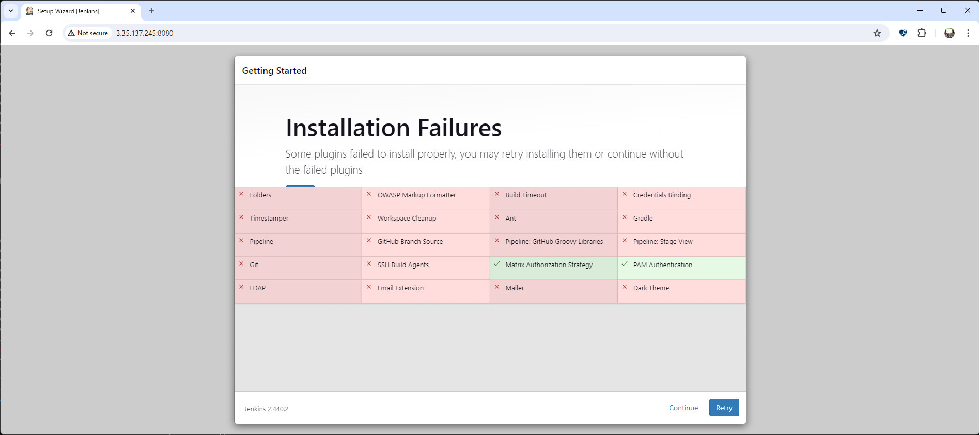Screen dimensions: 980x435
Task: Click the Matrix Authorization Strategy text
Action: click(x=549, y=265)
